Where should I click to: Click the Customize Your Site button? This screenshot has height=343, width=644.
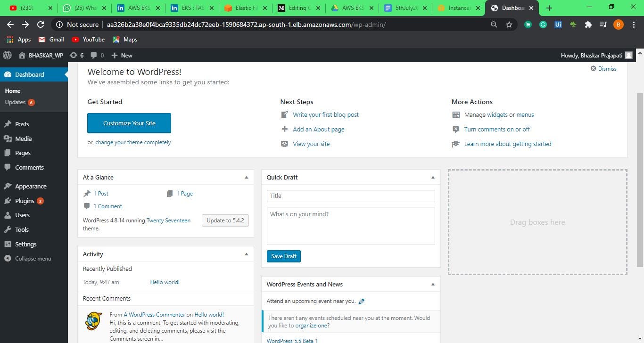(x=129, y=123)
